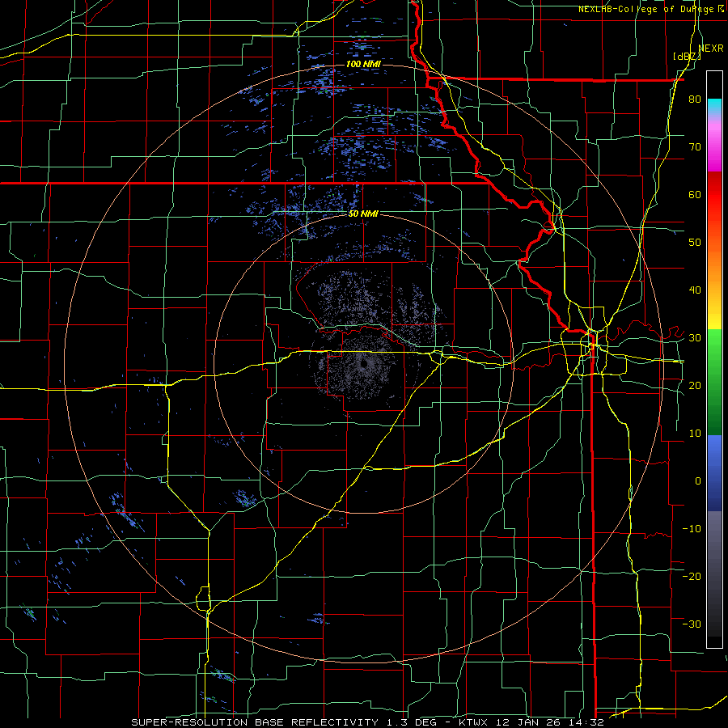Click the 80 value on dBZ scale
This screenshot has width=728, height=728.
(x=695, y=99)
